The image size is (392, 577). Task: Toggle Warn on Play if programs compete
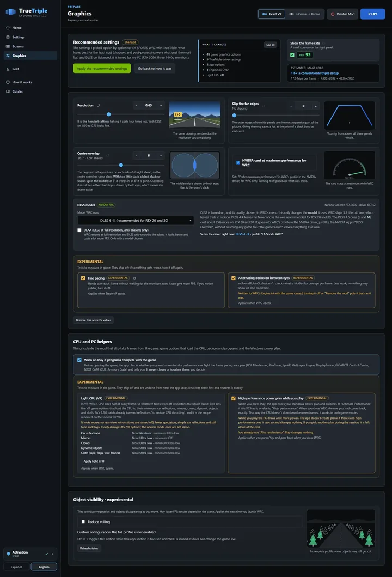79,360
